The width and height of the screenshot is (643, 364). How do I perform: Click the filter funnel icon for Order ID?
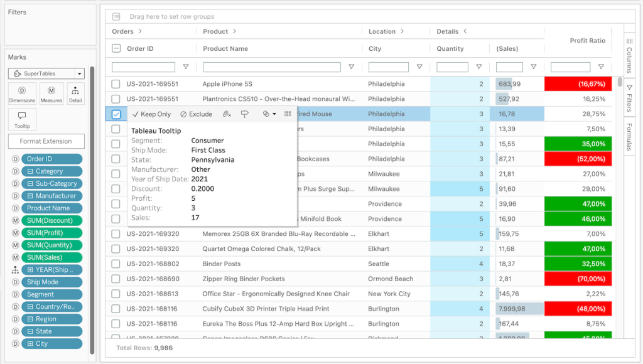coord(185,67)
